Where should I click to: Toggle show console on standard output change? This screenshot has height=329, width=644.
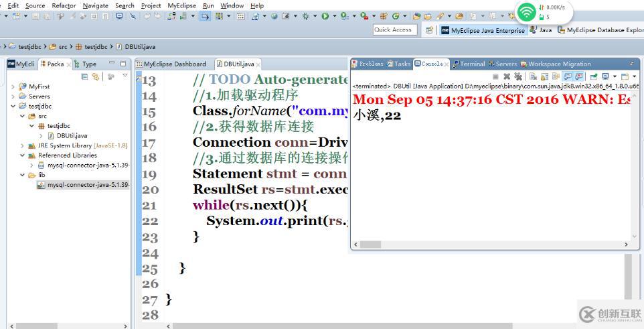568,76
